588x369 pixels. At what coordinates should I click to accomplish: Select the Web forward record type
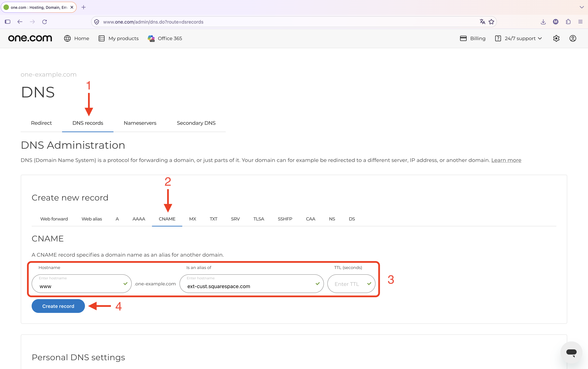pos(54,219)
